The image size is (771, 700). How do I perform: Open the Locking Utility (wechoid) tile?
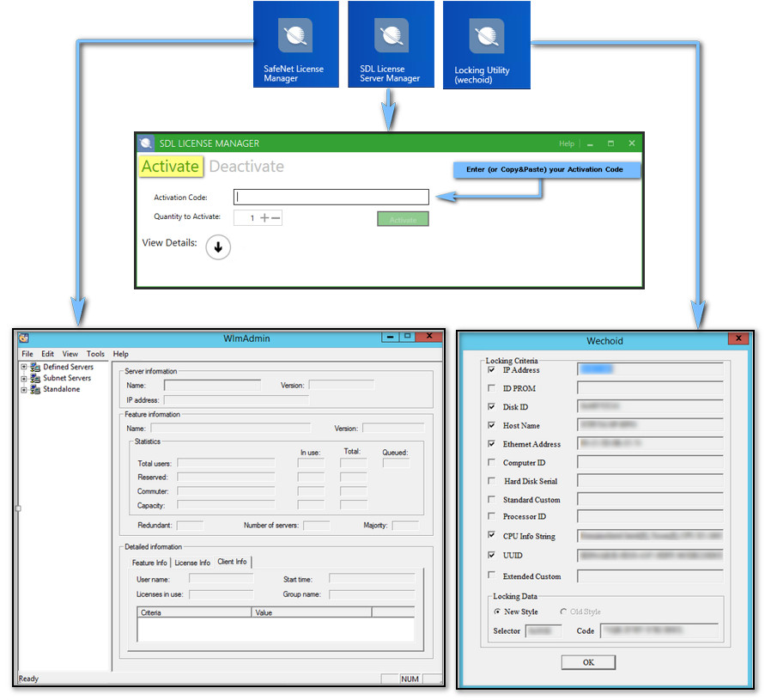[486, 45]
